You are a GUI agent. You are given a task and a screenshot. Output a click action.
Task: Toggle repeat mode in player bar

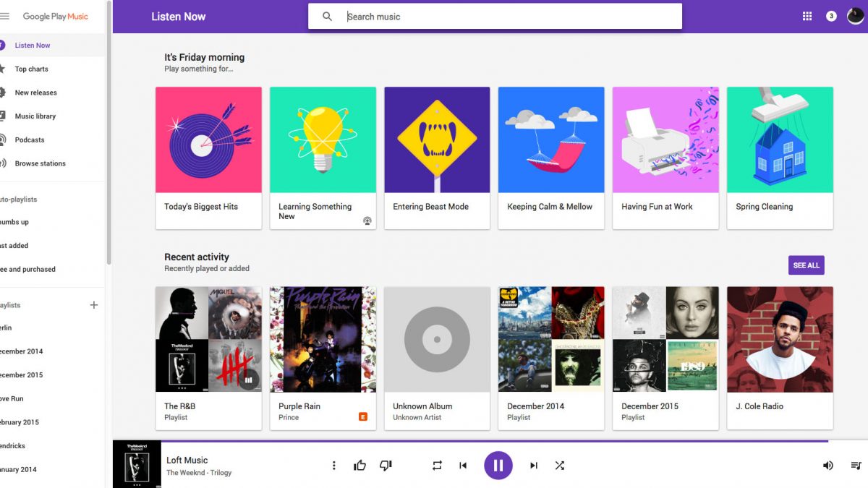pyautogui.click(x=437, y=466)
